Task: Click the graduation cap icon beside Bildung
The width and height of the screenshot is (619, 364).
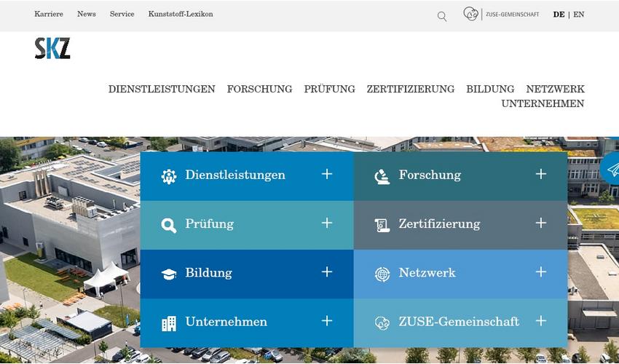Action: coord(169,274)
